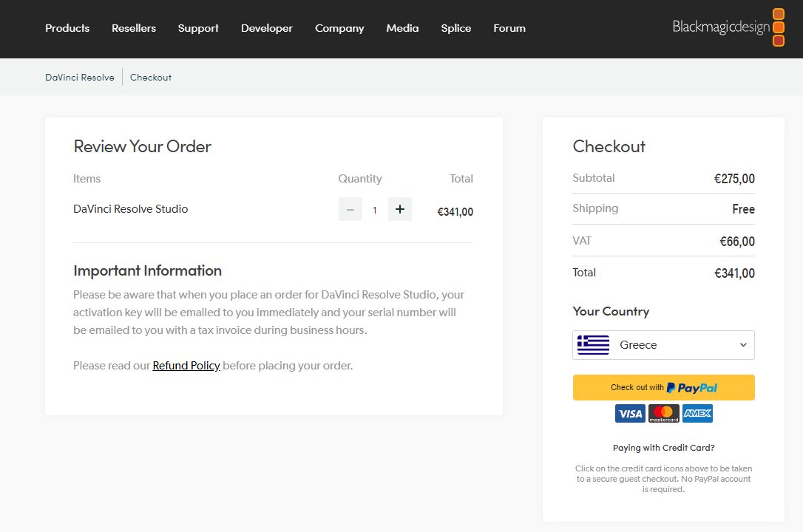Click the Mastercard payment icon
This screenshot has height=532, width=803.
pos(664,414)
